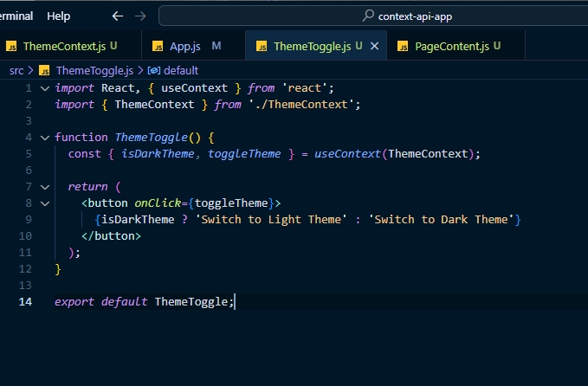Collapse the button fold on line 8

(45, 203)
